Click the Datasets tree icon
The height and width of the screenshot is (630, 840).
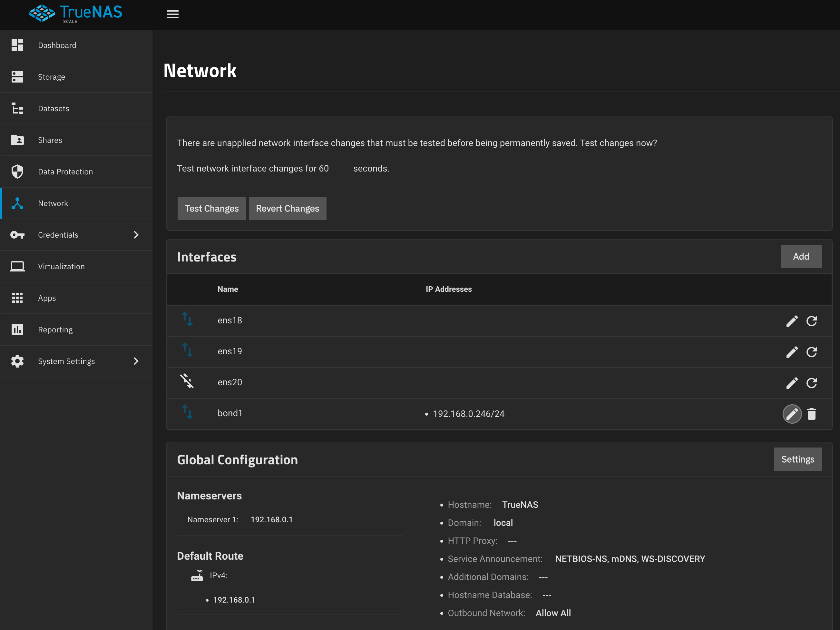coord(17,108)
